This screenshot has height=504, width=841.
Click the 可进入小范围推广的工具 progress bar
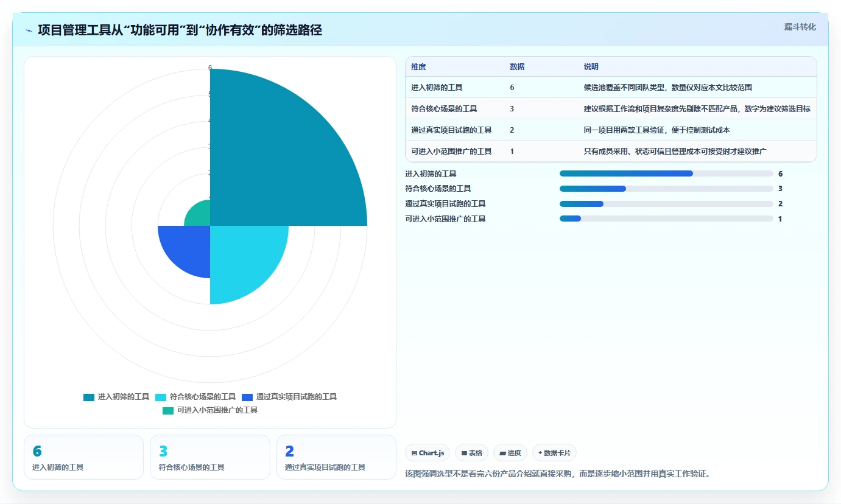point(666,219)
